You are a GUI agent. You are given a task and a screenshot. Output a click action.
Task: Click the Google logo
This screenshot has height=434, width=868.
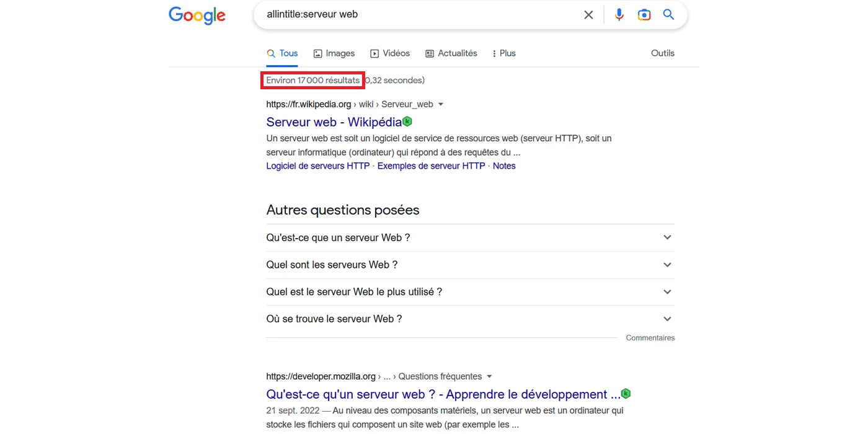197,15
